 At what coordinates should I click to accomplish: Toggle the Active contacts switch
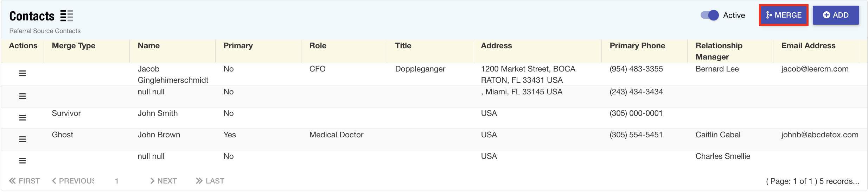(x=709, y=15)
